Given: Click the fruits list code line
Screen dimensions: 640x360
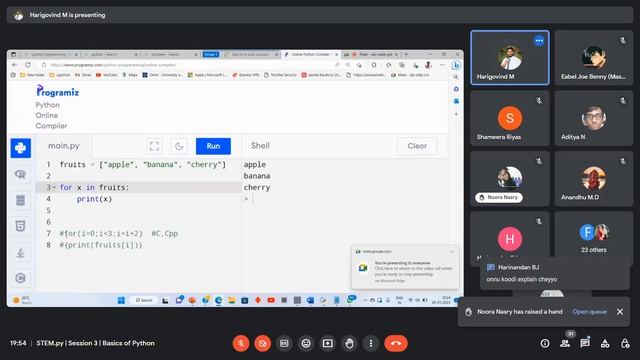Looking at the screenshot, I should (x=142, y=164).
